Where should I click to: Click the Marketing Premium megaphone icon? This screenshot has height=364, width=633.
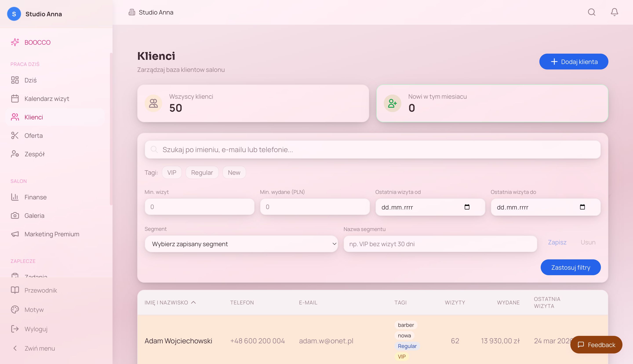coord(15,234)
